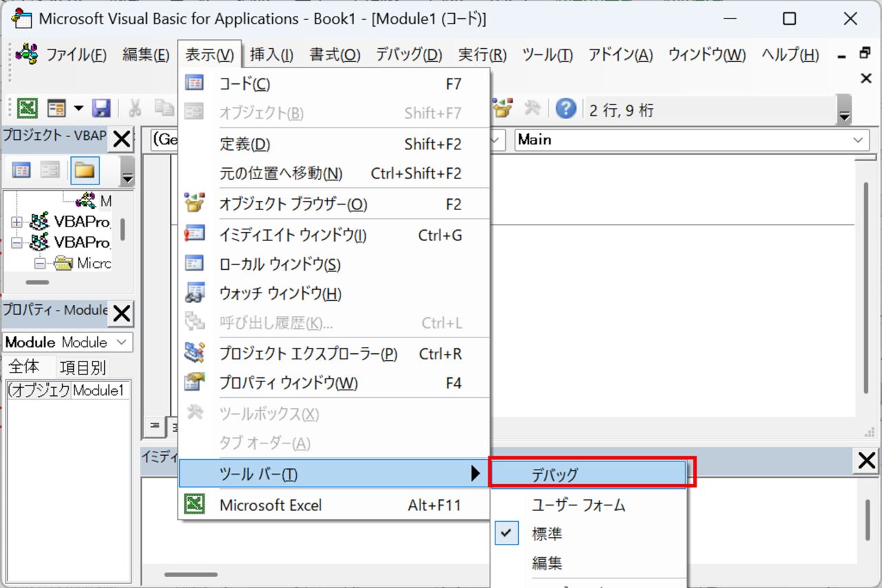Open the 実行(R) menu
882x588 pixels.
tap(482, 54)
